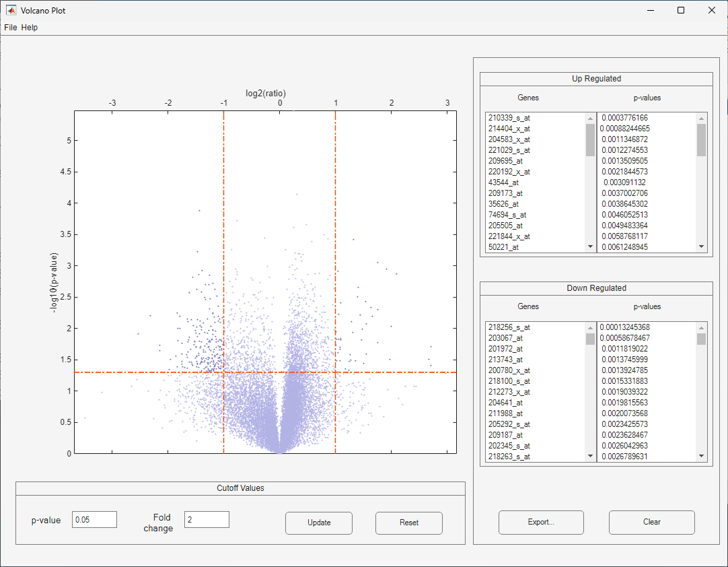This screenshot has width=728, height=567.
Task: Click the Update button to apply cutoffs
Action: click(x=318, y=523)
